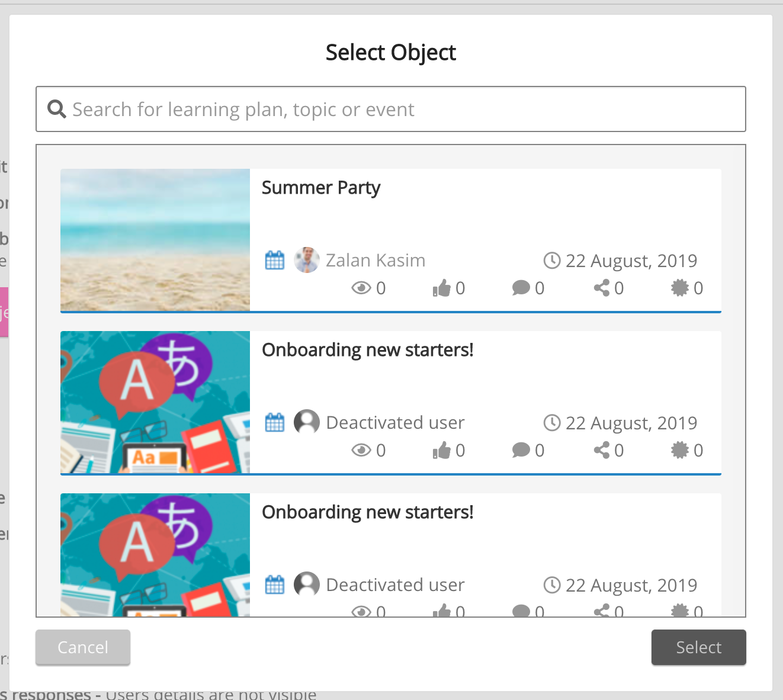The width and height of the screenshot is (783, 700).
Task: Click the share icon on Summer Party
Action: tap(601, 288)
